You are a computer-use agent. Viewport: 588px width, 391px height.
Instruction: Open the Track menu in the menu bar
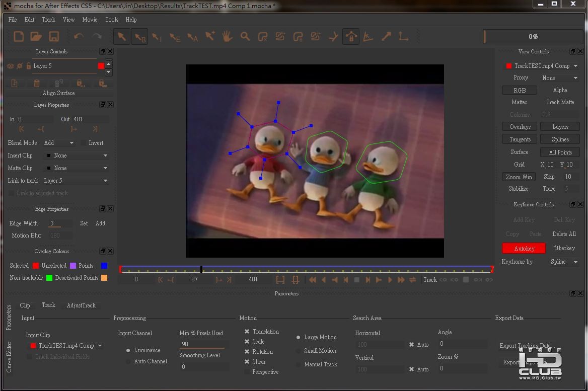tap(48, 20)
